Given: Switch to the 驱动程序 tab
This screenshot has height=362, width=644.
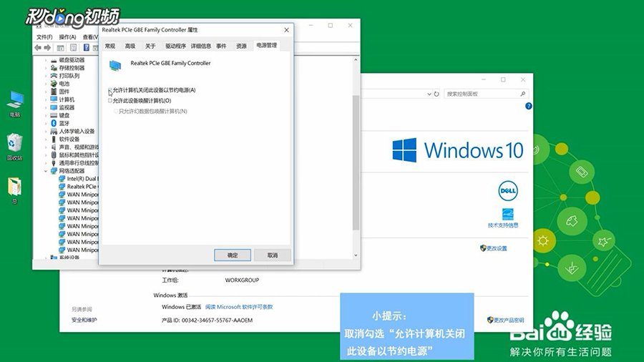Looking at the screenshot, I should click(176, 46).
